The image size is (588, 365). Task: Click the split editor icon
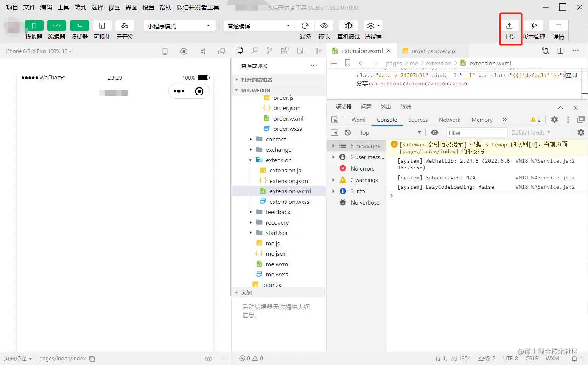(x=561, y=51)
